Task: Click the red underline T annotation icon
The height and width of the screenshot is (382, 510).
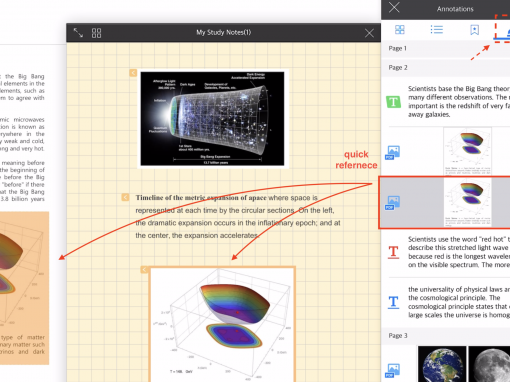Action: coord(393,252)
